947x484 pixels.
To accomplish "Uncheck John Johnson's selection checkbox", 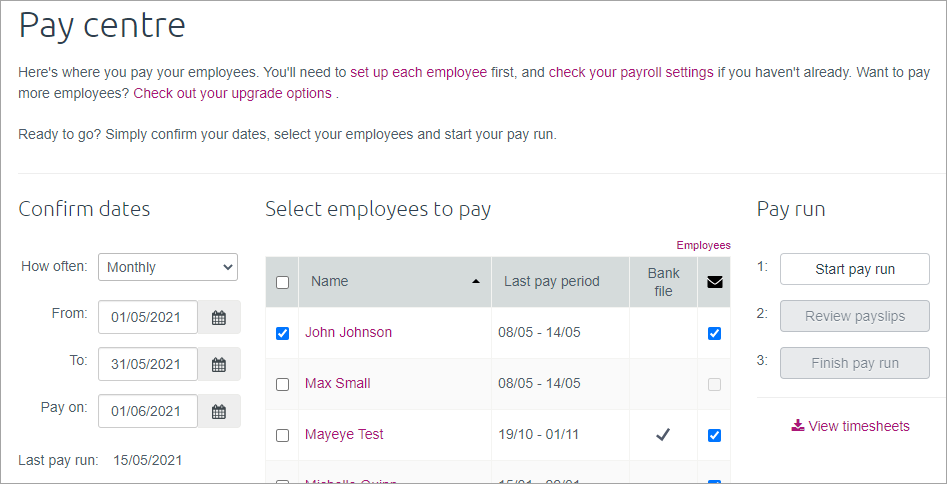I will (282, 333).
